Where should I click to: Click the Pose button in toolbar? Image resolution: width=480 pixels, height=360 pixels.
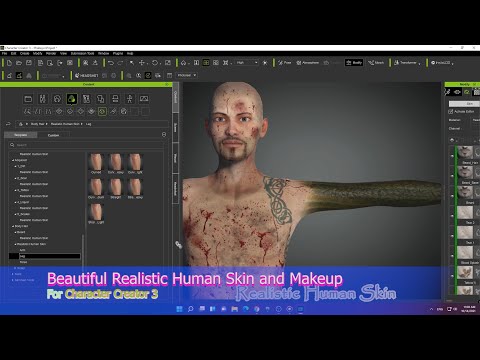(x=285, y=63)
